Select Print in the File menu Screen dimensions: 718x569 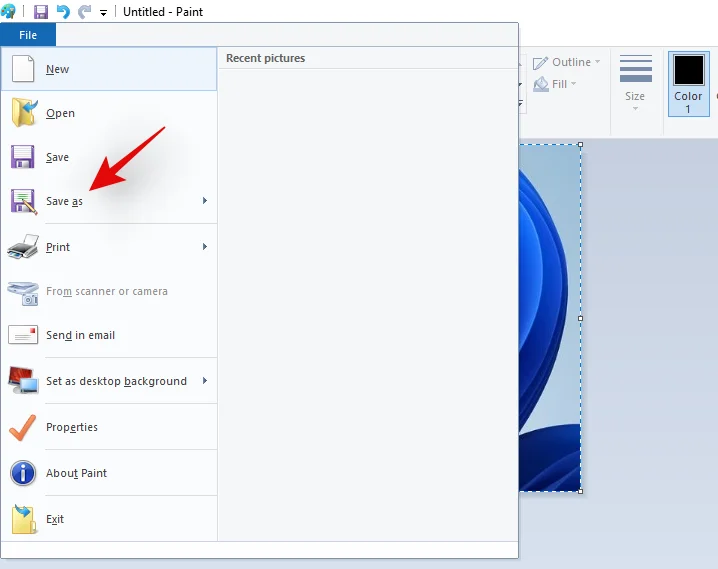(109, 247)
